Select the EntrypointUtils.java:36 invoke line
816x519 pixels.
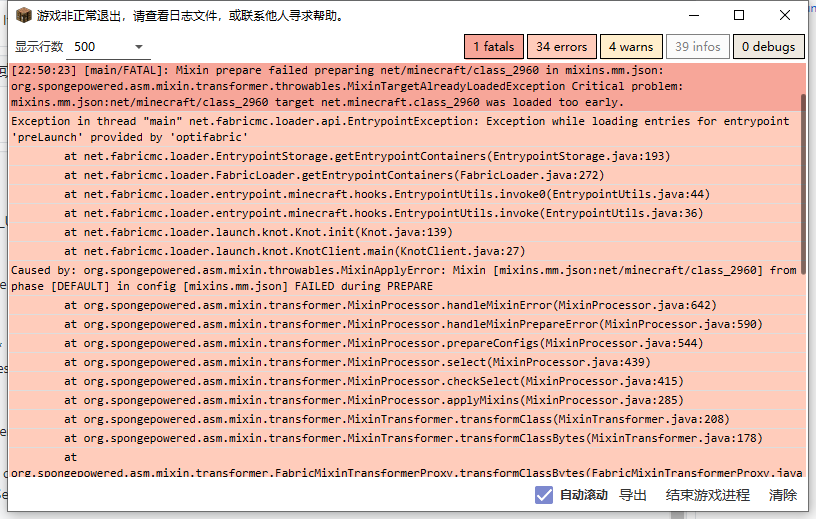[x=405, y=213]
